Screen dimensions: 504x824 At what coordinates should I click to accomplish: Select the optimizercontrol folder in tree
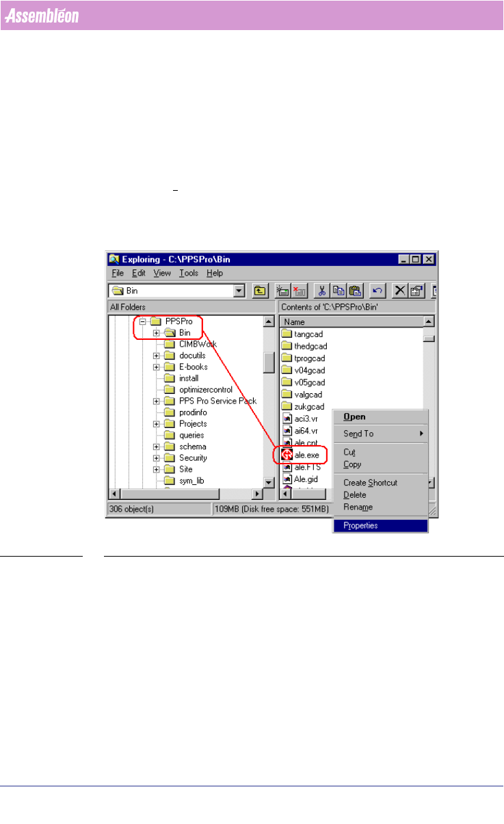[198, 390]
